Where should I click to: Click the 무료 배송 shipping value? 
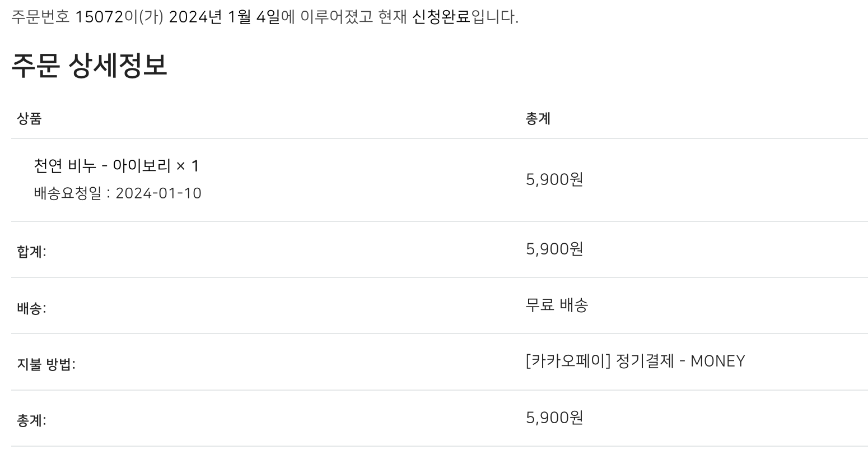pyautogui.click(x=557, y=305)
